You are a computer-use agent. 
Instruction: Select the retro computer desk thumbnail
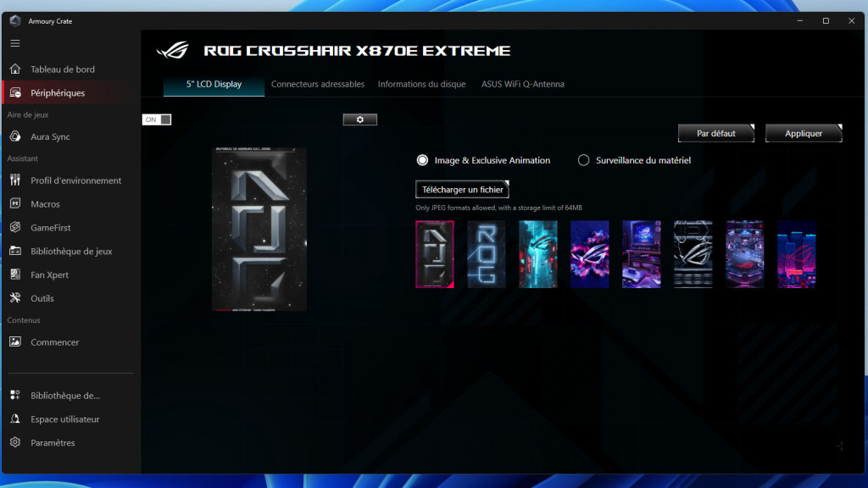641,254
